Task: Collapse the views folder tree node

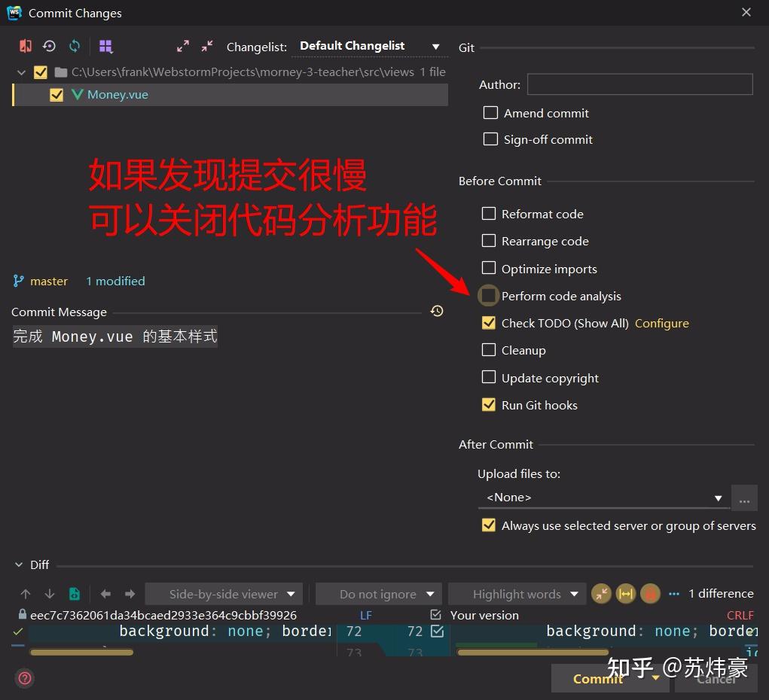Action: click(21, 72)
